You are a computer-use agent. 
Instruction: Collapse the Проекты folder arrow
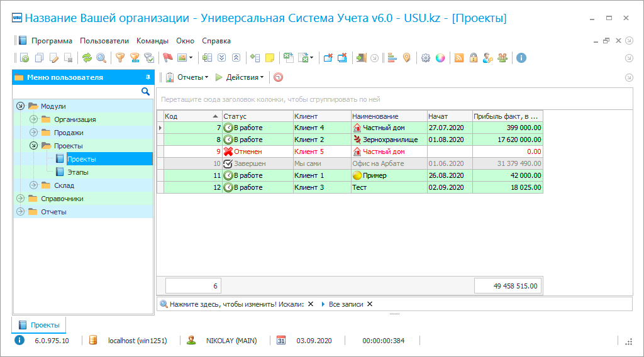point(34,146)
